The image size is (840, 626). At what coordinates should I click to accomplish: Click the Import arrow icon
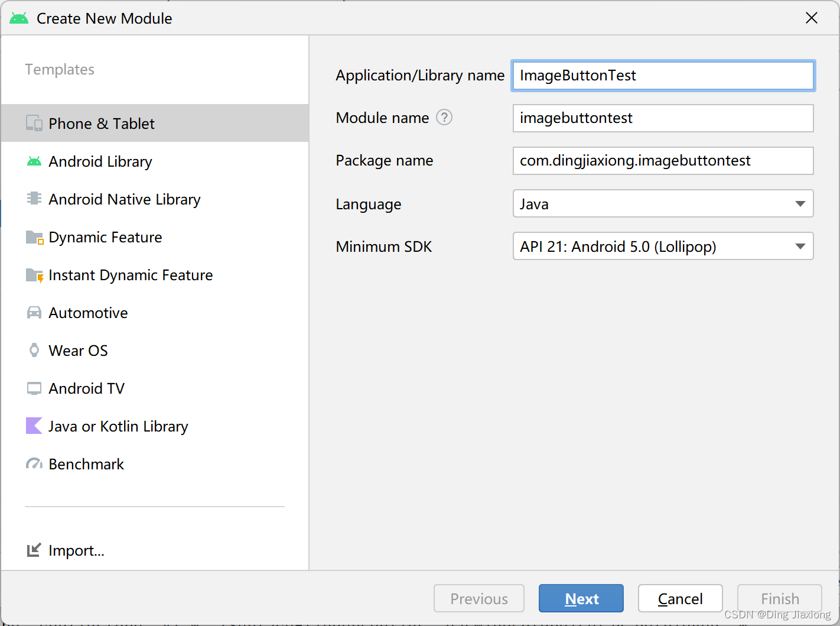coord(34,550)
